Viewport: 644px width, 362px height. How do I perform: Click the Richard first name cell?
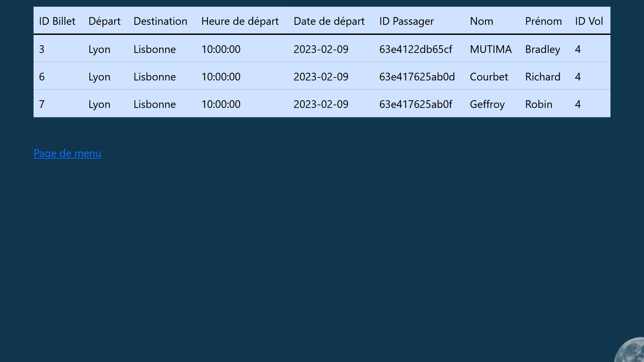pyautogui.click(x=542, y=77)
